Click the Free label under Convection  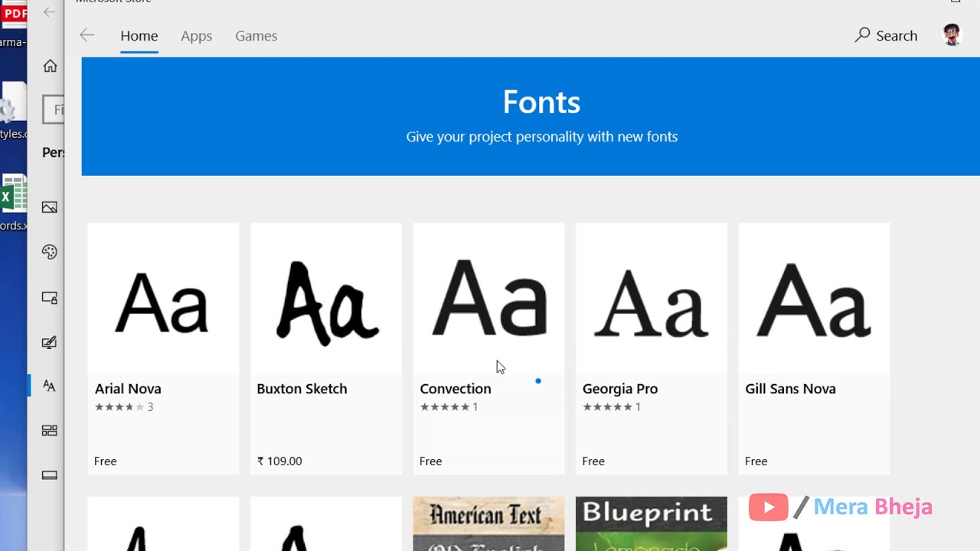coord(431,461)
